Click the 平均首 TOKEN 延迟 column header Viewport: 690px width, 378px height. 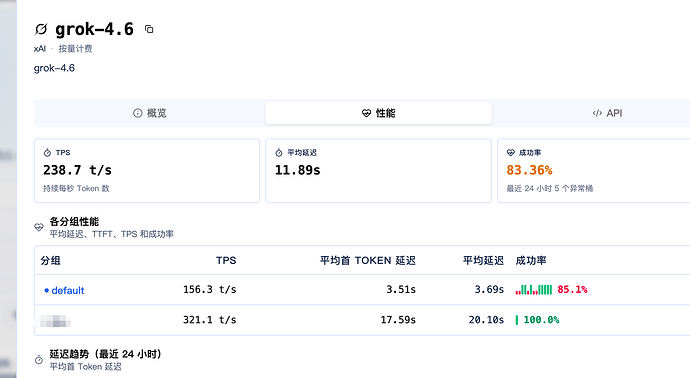[x=367, y=261]
